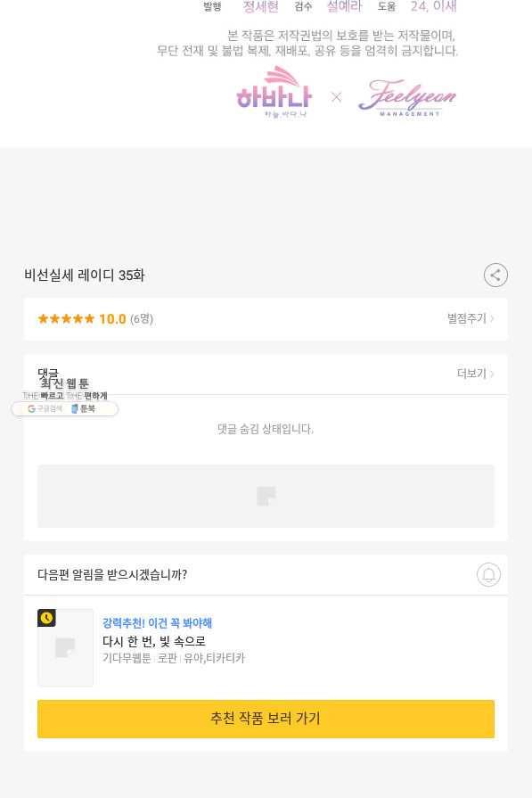
Task: Click the clock badge on recommended thumbnail
Action: point(46,618)
